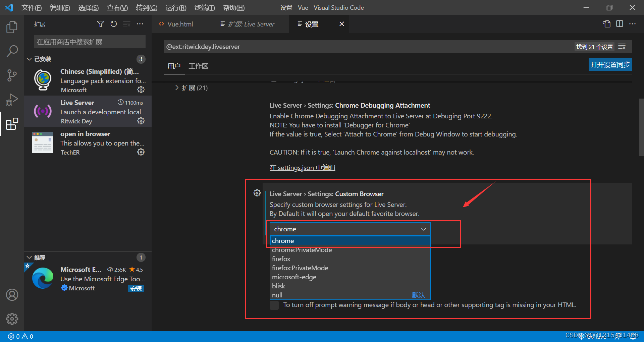Select the 用户 settings tab
Image resolution: width=644 pixels, height=342 pixels.
tap(174, 66)
